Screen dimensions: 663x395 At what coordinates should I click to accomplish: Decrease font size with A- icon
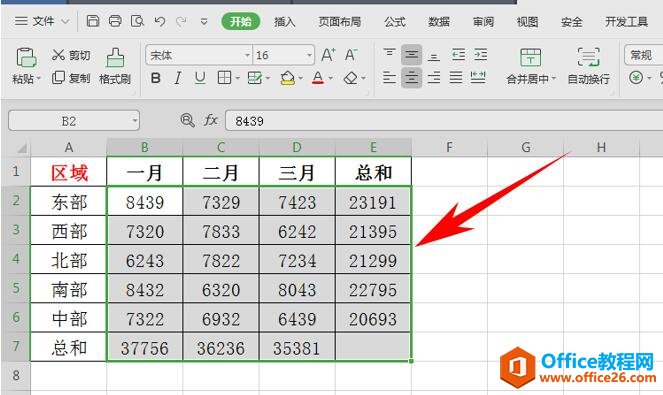[351, 55]
